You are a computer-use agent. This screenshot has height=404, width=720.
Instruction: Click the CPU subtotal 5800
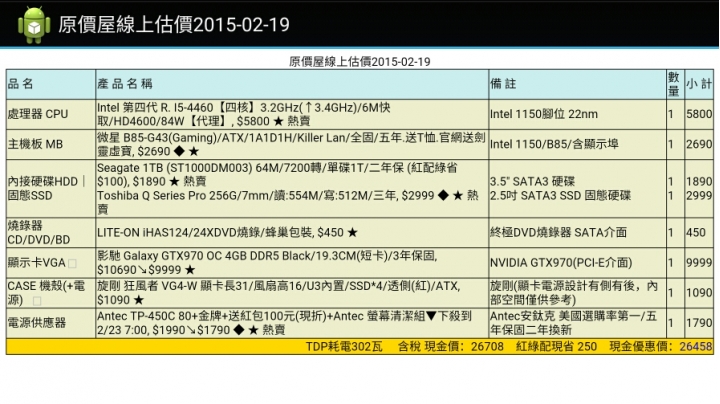click(699, 114)
